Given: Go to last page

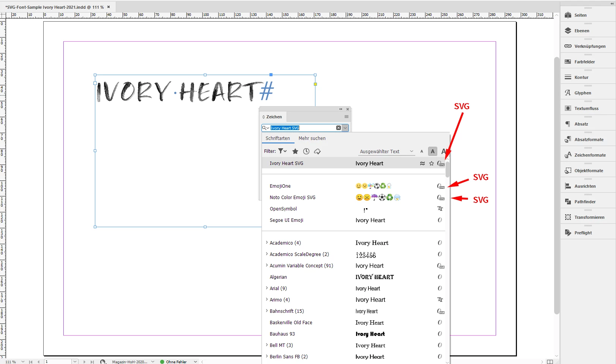Looking at the screenshot, I should click(x=92, y=362).
